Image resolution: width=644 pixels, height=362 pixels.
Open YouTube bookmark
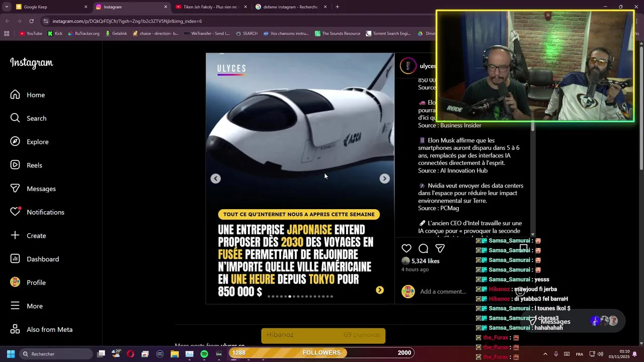[31, 34]
